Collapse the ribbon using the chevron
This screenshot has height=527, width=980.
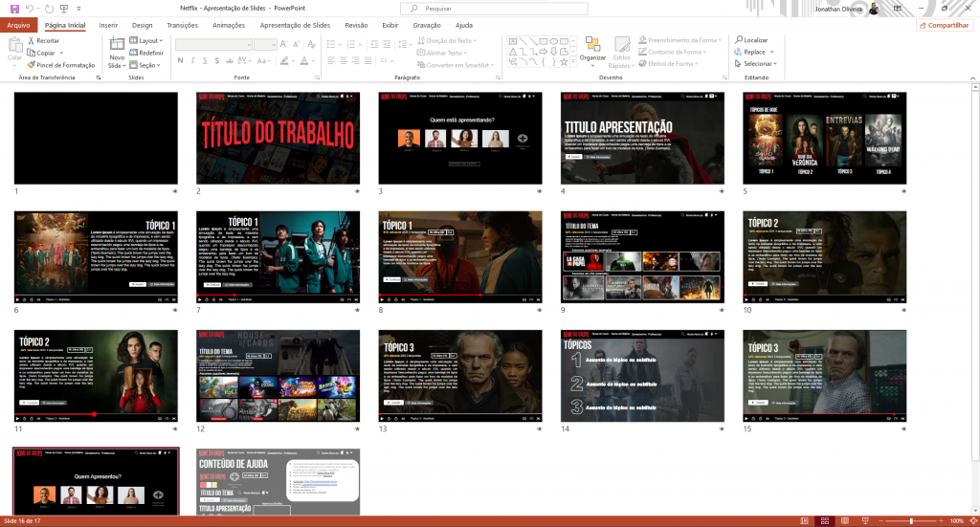[x=972, y=78]
